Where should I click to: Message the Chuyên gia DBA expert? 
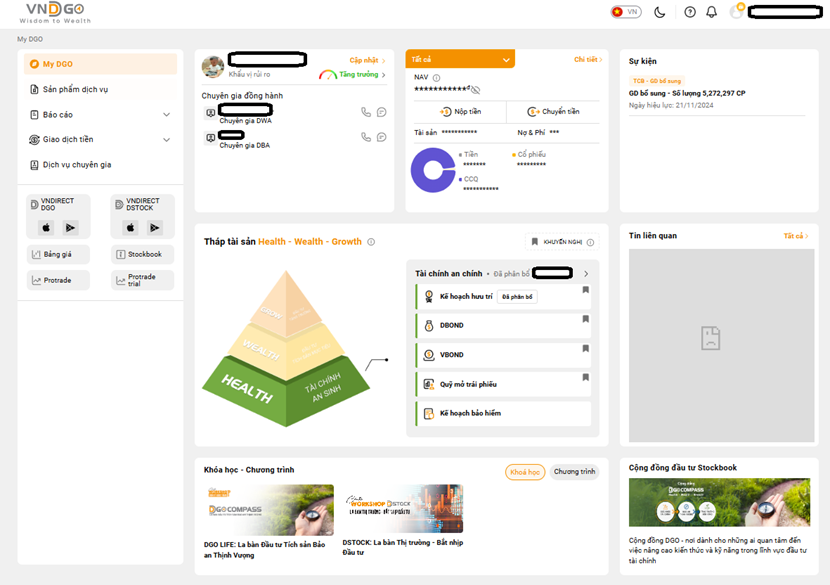coord(382,137)
